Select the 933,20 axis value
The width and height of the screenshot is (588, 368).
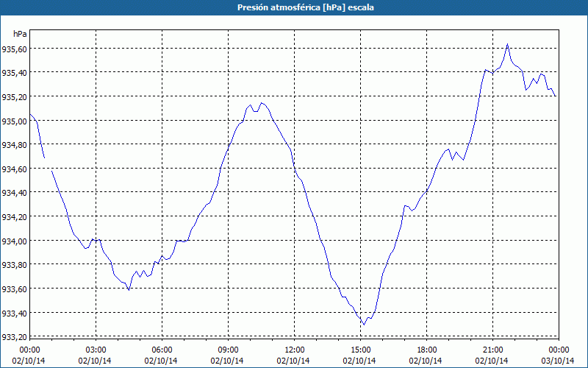(x=14, y=337)
